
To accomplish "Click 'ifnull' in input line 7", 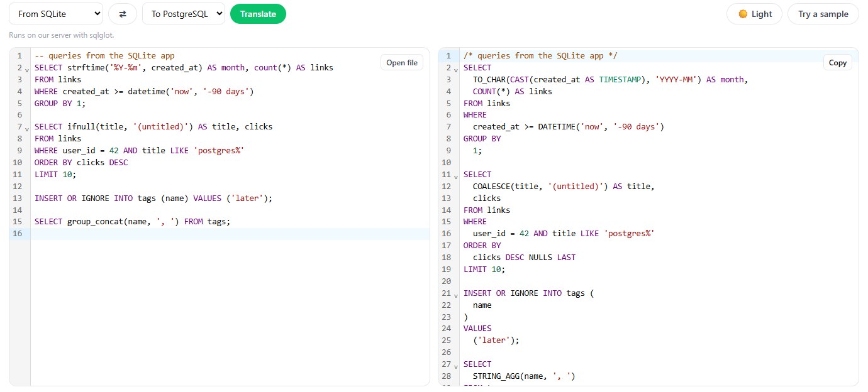I will pyautogui.click(x=81, y=126).
